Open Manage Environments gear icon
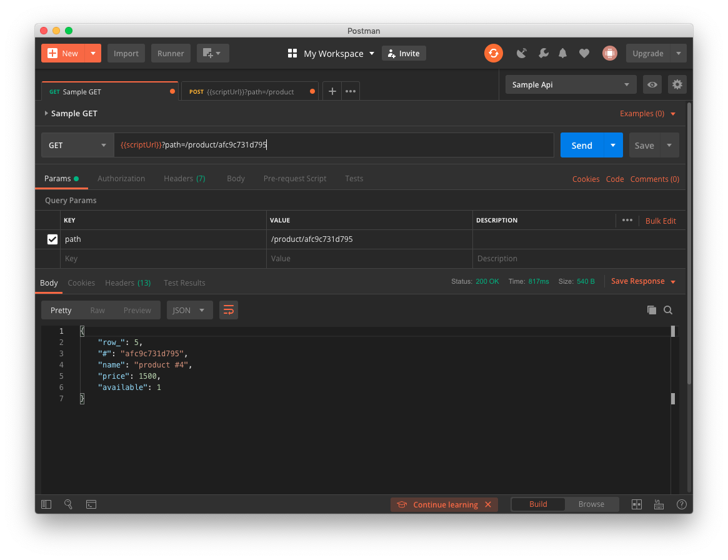 point(677,84)
